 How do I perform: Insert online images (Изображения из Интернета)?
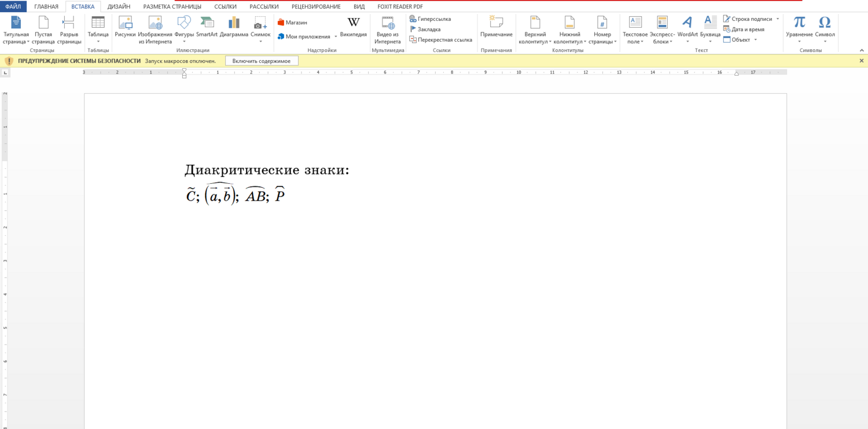(155, 30)
